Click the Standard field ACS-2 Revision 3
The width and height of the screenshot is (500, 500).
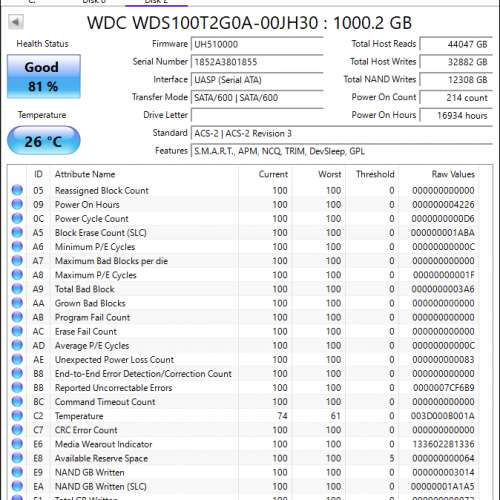coord(342,133)
